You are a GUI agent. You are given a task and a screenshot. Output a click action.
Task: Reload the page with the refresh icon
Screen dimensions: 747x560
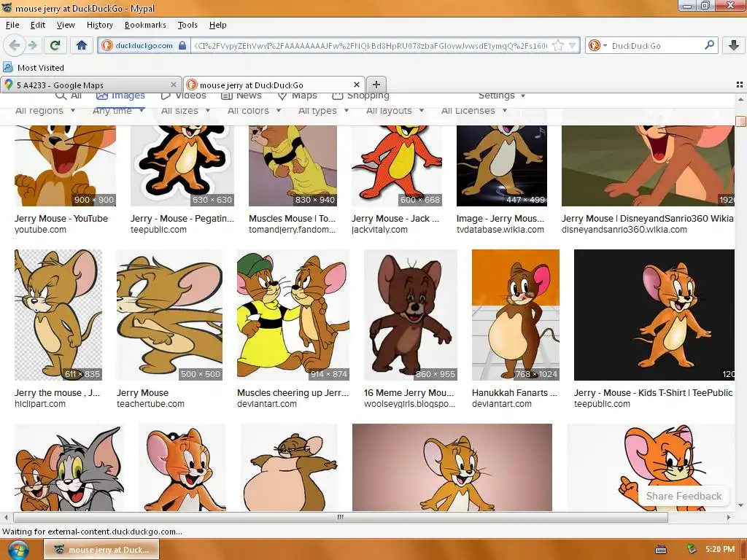click(55, 45)
